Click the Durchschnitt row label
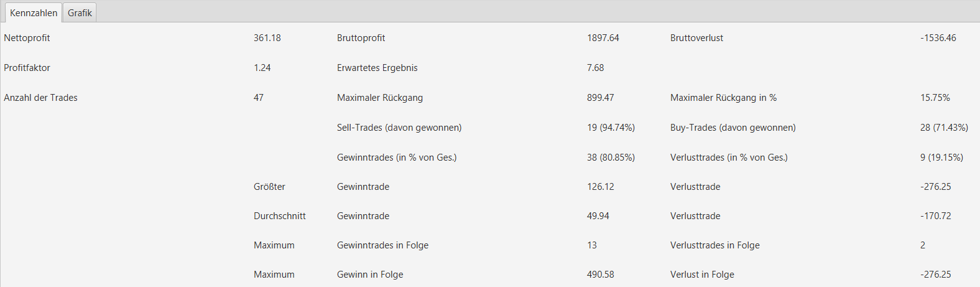Viewport: 980px width, 287px height. [280, 216]
